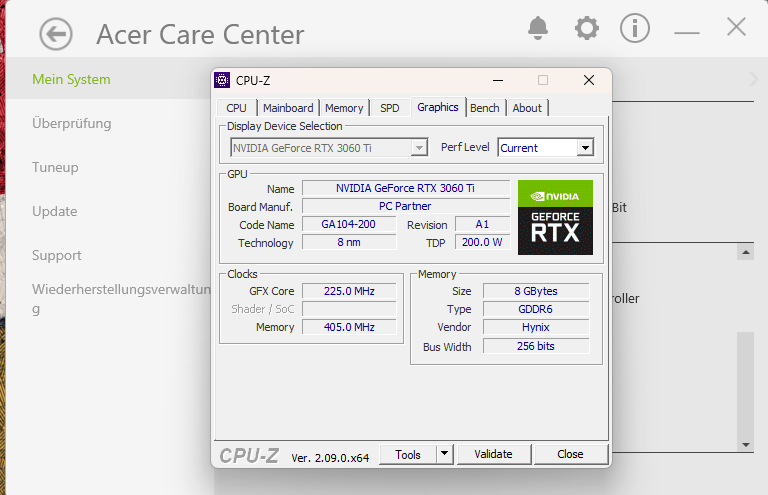The width and height of the screenshot is (768, 495).
Task: Open the display device selection dropdown
Action: point(329,148)
